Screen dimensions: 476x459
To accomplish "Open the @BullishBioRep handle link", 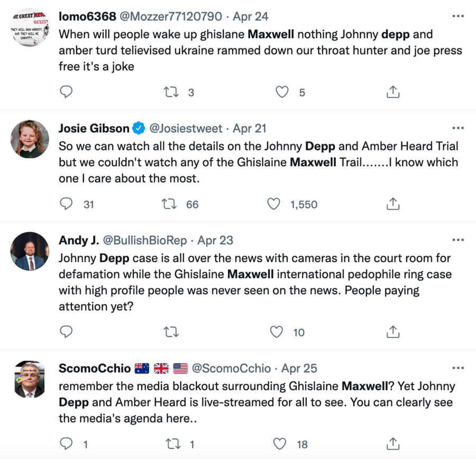I will [x=144, y=240].
